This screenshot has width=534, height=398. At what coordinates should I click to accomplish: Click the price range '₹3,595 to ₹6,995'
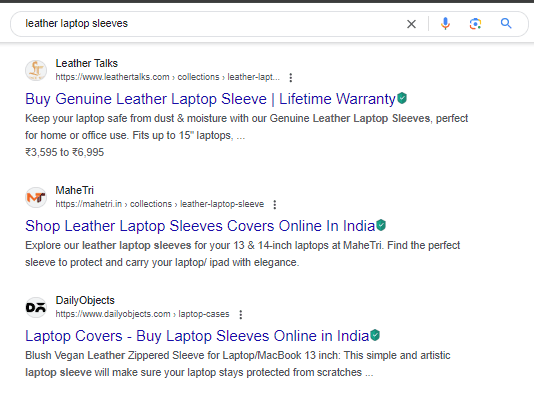(x=64, y=152)
